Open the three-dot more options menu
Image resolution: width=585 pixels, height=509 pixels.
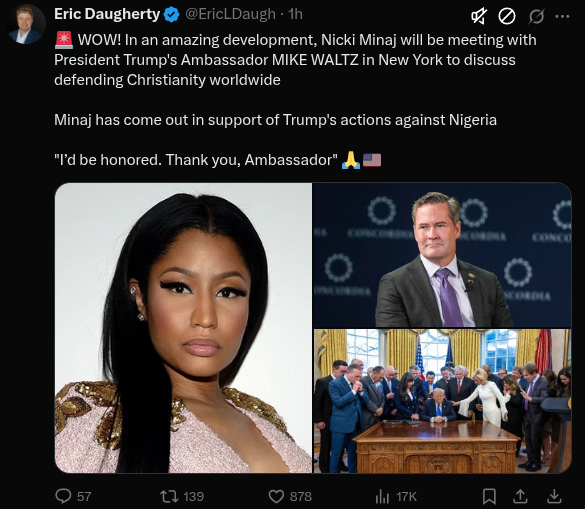(562, 16)
